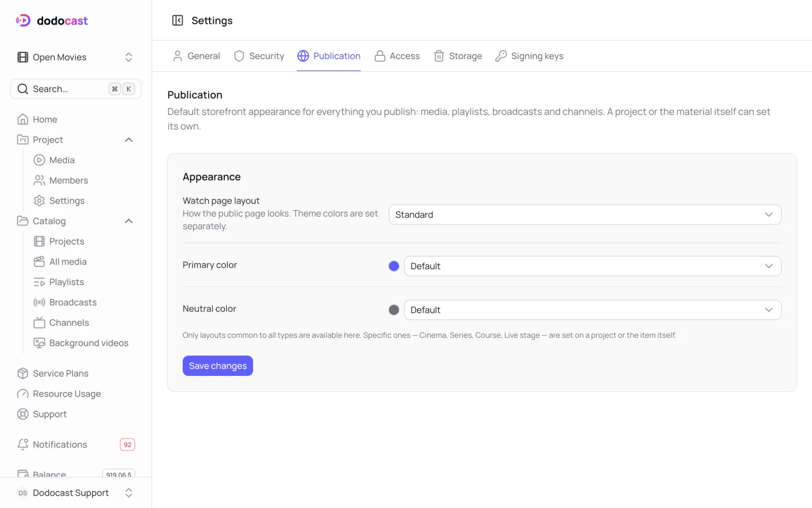Screen dimensions: 812x508
Task: Click the Playlists list icon
Action: pyautogui.click(x=39, y=282)
